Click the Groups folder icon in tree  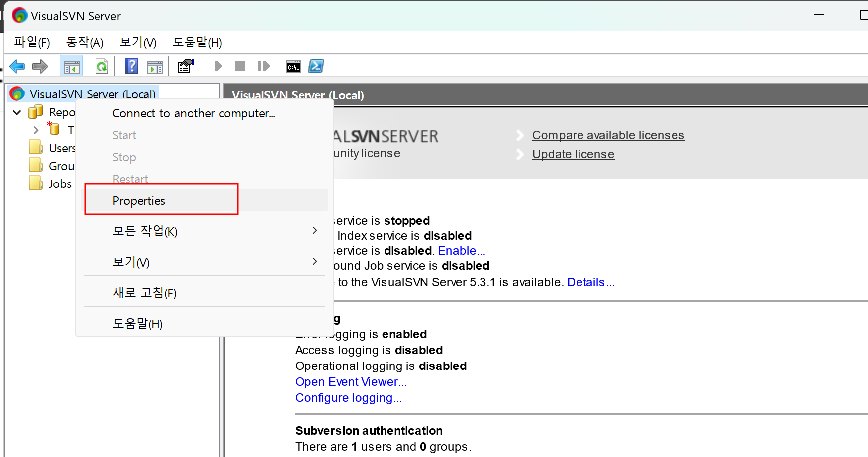point(36,165)
